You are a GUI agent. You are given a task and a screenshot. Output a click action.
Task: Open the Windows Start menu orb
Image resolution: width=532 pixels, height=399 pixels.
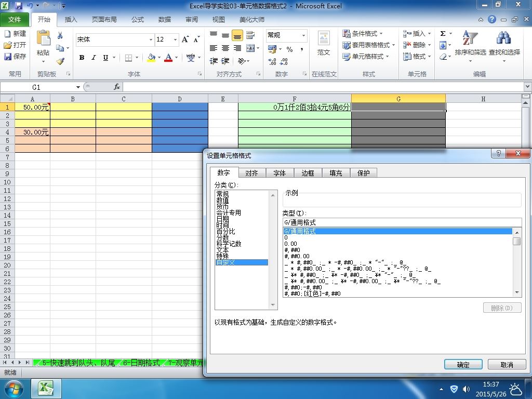point(13,389)
